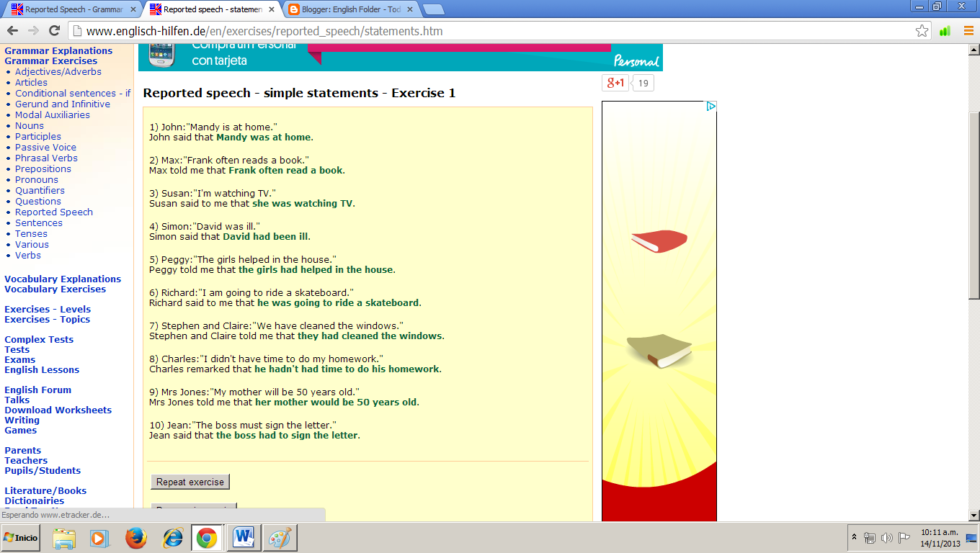Screen dimensions: 980x553
Task: Open the English Forum link
Action: tap(37, 390)
